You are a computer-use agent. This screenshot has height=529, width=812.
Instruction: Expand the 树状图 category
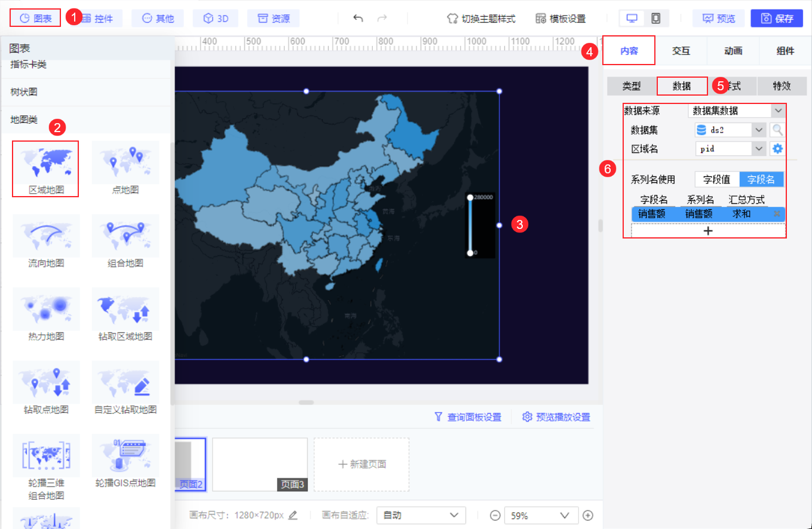coord(85,92)
